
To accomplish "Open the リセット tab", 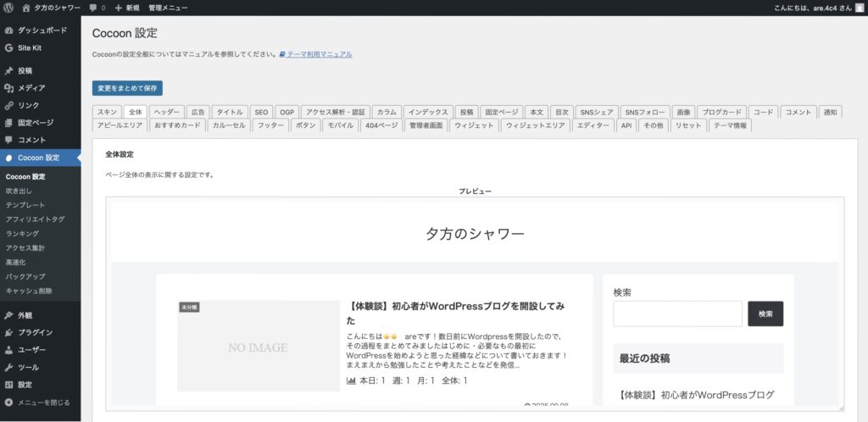I will point(688,125).
